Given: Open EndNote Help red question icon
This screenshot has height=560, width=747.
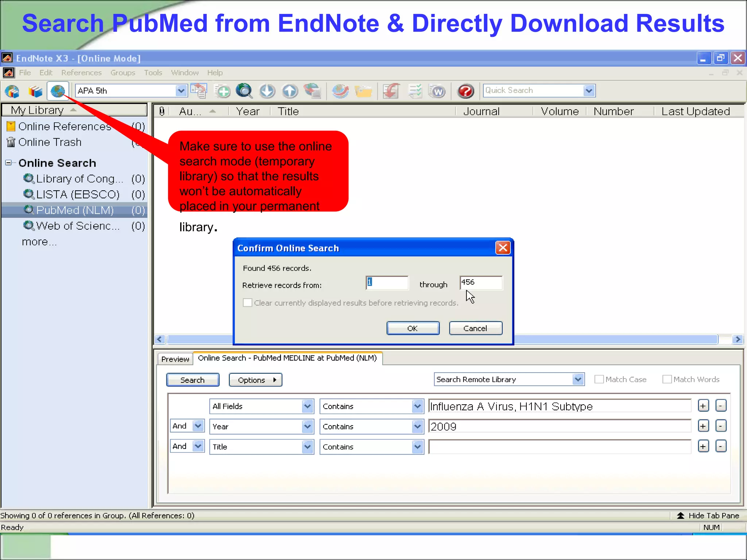Looking at the screenshot, I should click(466, 91).
